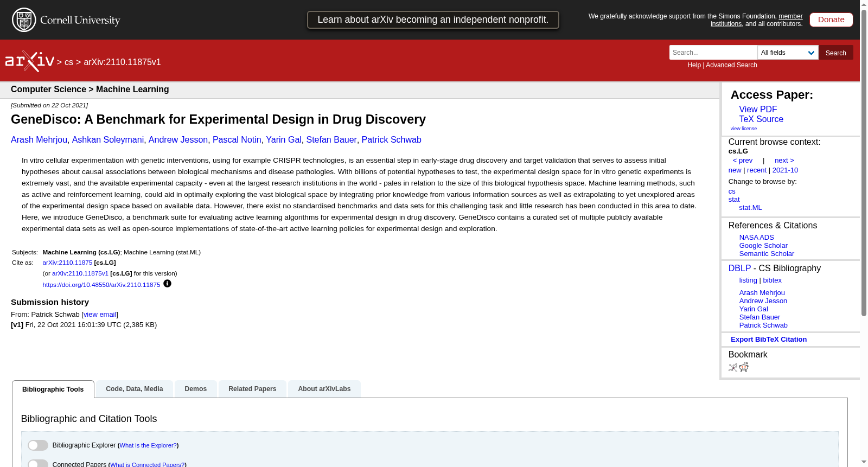Open the cs breadcrumb link
Screen dimensions: 868x467
click(69, 62)
